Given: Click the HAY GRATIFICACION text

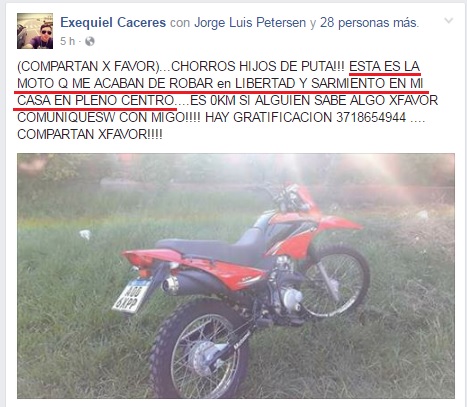Looking at the screenshot, I should tap(269, 117).
